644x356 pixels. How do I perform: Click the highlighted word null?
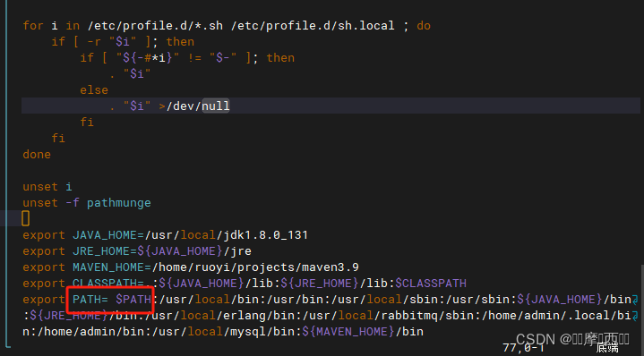[216, 106]
